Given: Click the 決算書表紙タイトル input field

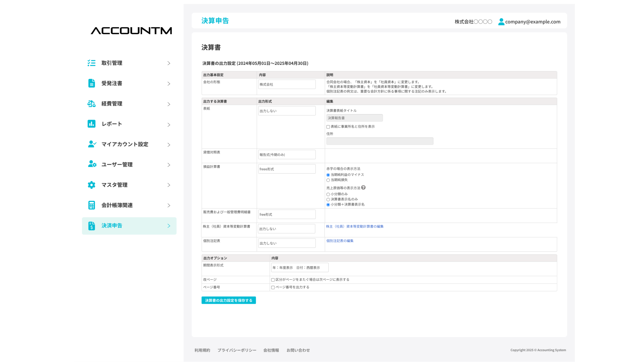Looking at the screenshot, I should [x=354, y=118].
